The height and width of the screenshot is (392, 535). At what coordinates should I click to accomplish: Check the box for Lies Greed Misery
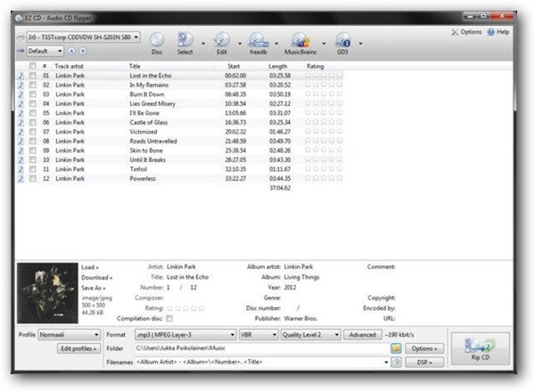coord(32,103)
